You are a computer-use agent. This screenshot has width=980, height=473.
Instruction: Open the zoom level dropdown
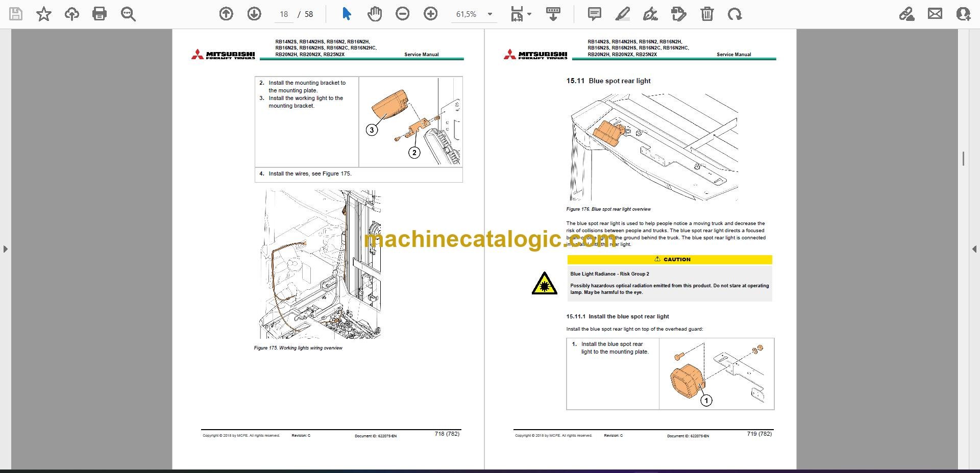point(490,14)
